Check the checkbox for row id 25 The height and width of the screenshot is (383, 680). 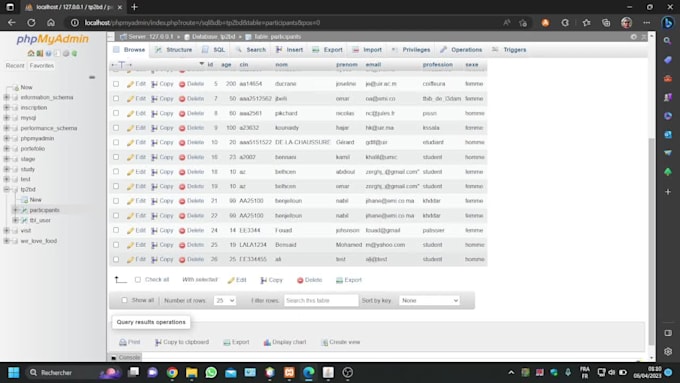coord(116,245)
